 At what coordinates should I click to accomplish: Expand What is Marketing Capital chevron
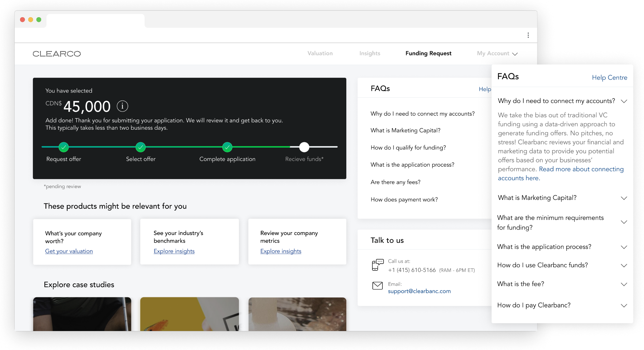pos(624,198)
